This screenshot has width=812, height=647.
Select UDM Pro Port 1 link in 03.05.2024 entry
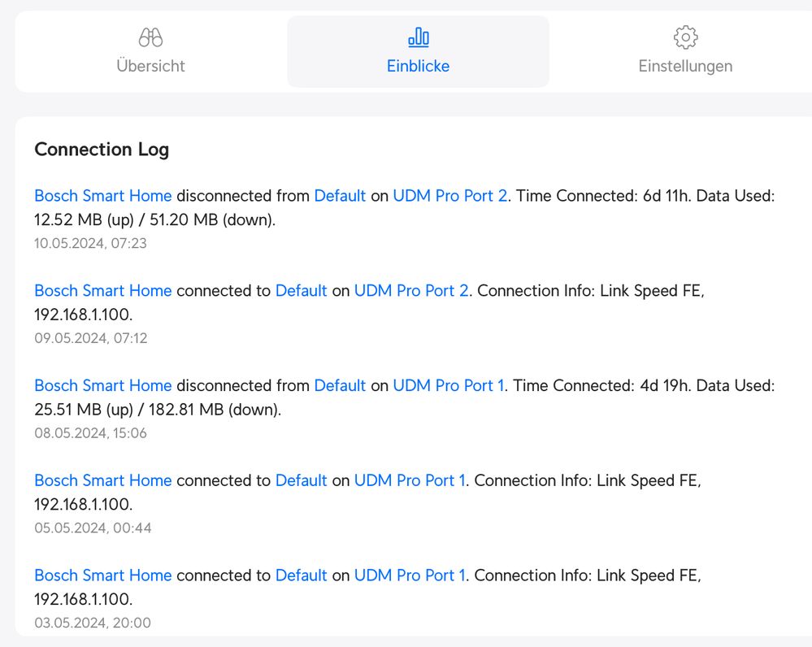tap(410, 576)
